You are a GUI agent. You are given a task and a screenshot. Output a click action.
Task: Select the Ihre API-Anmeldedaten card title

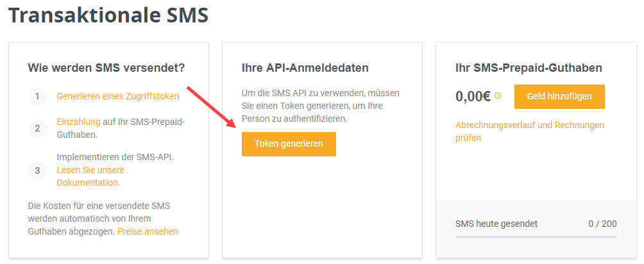click(x=305, y=68)
